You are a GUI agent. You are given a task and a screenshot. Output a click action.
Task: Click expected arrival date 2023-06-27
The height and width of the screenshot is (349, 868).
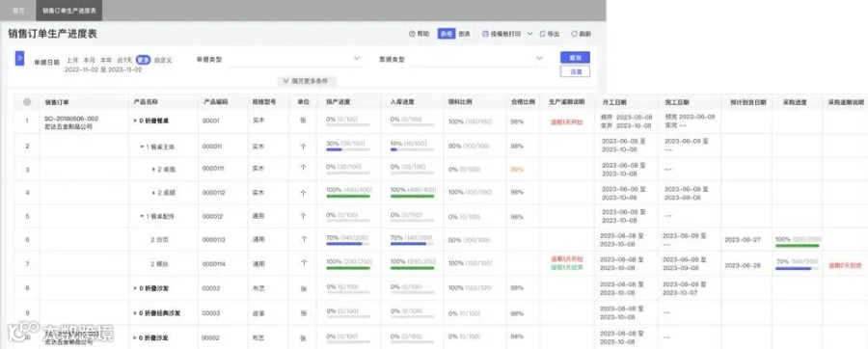click(743, 240)
